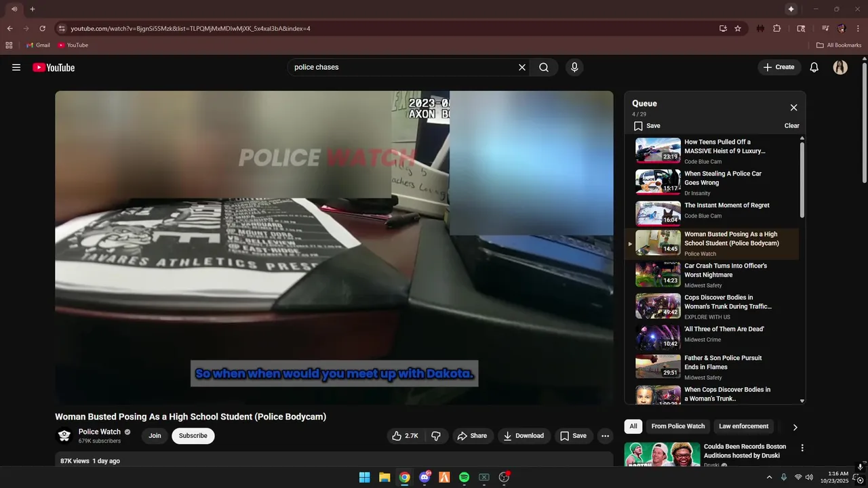Clear the queue
Image resolution: width=868 pixels, height=488 pixels.
click(x=791, y=126)
